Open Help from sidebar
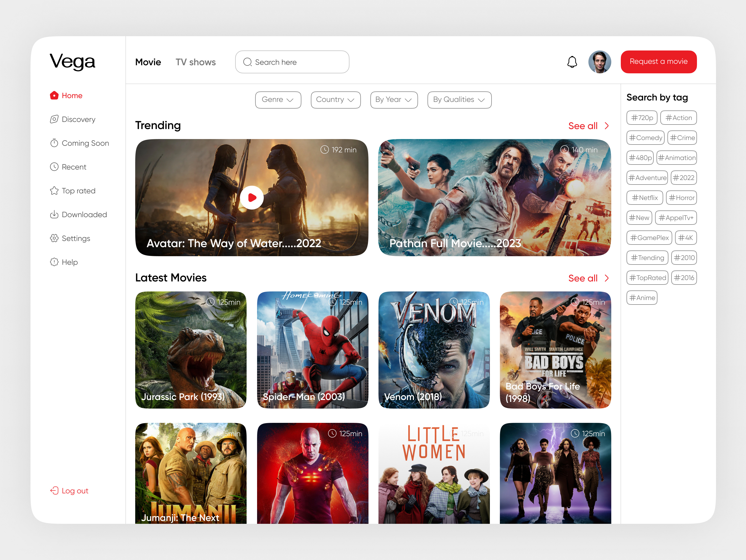 tap(64, 262)
